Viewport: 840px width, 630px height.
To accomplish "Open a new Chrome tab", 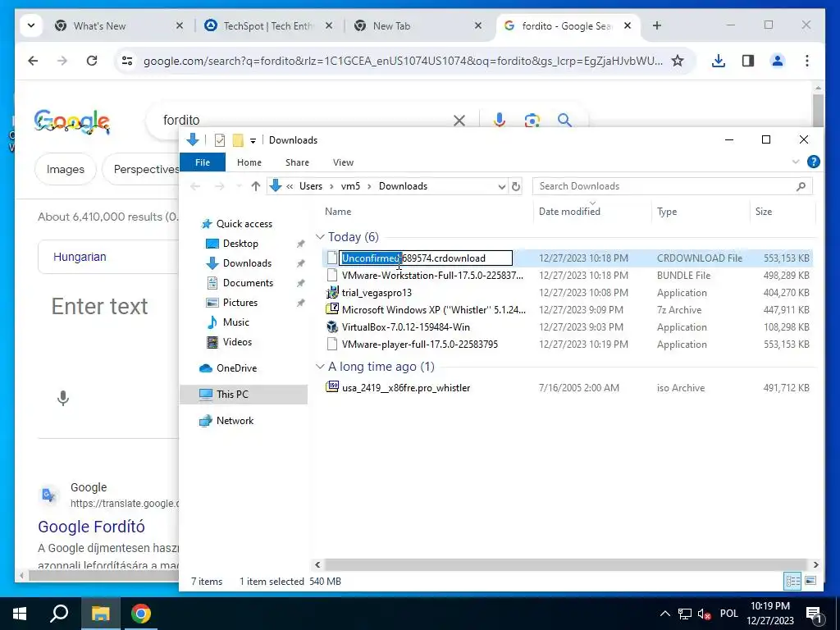I will [657, 25].
